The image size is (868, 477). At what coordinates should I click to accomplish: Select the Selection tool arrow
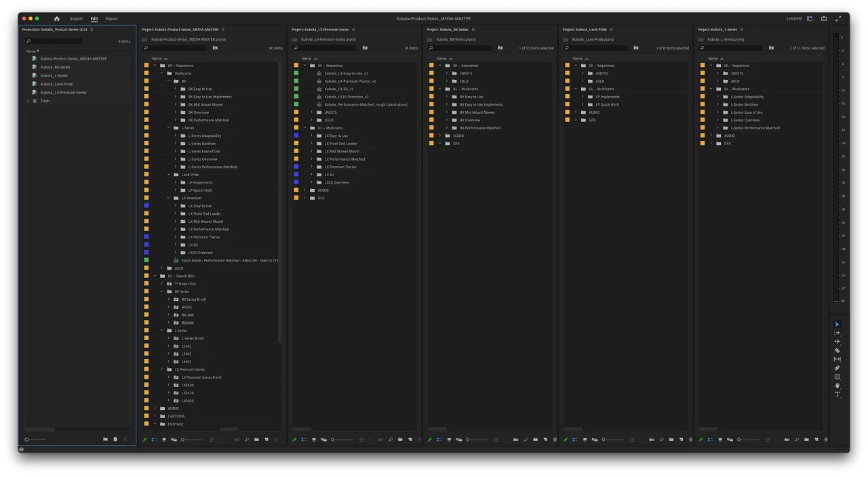(x=837, y=325)
